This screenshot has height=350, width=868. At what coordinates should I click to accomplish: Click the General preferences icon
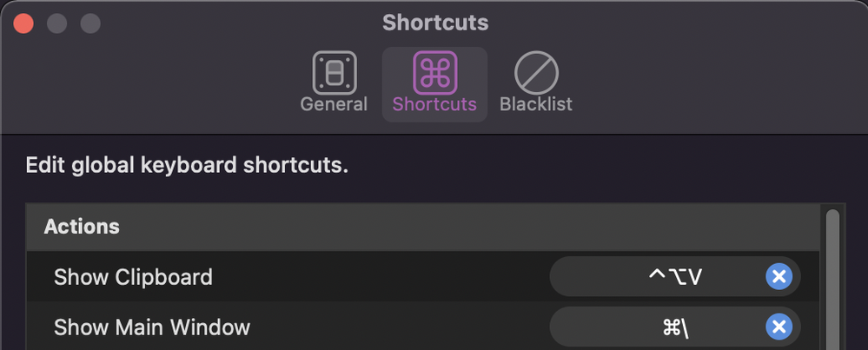click(334, 72)
